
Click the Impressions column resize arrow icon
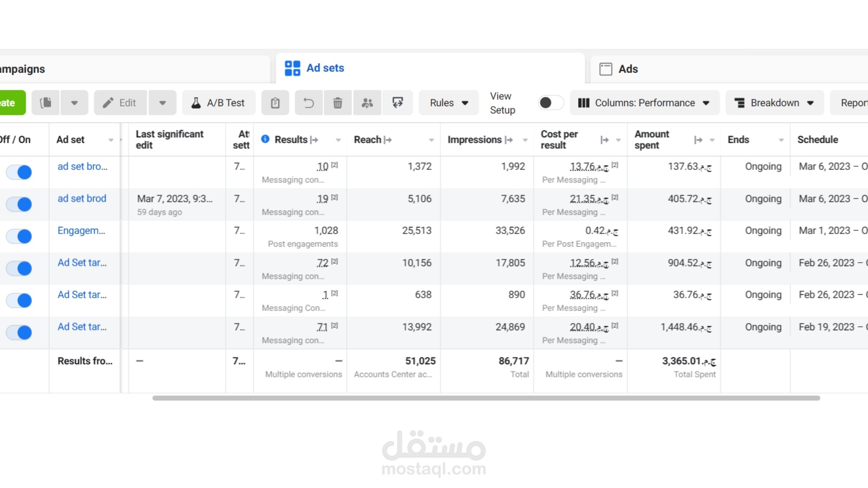pyautogui.click(x=509, y=140)
